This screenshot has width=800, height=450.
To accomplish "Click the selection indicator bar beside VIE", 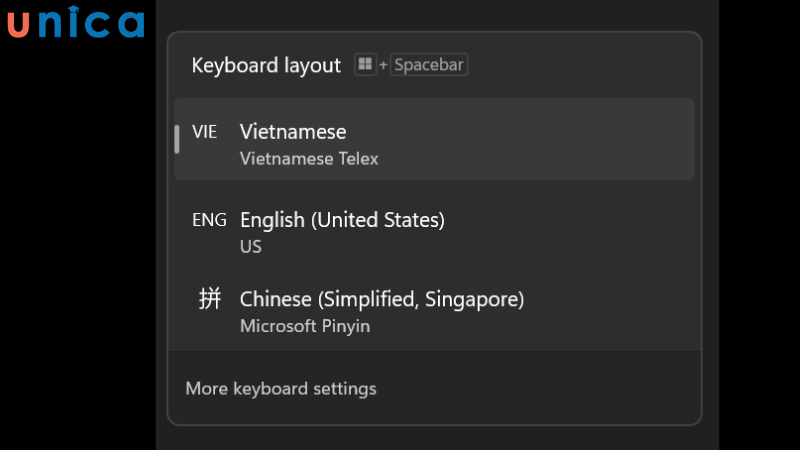I will click(177, 139).
